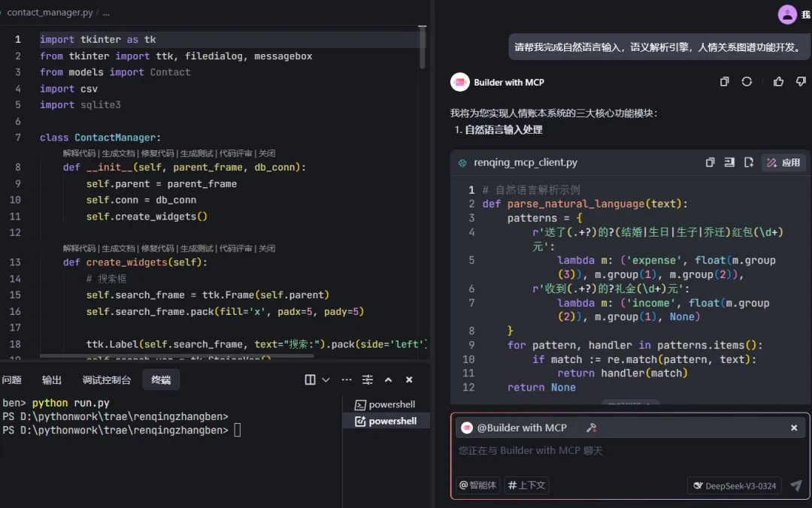Switch to the 输出 output tab
Screen dimensions: 812x508
click(x=52, y=380)
